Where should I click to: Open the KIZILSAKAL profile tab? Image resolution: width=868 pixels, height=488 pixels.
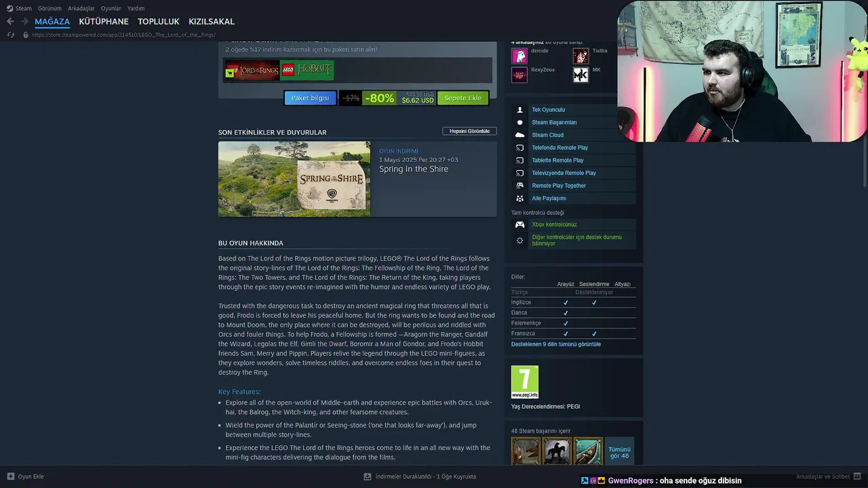212,22
